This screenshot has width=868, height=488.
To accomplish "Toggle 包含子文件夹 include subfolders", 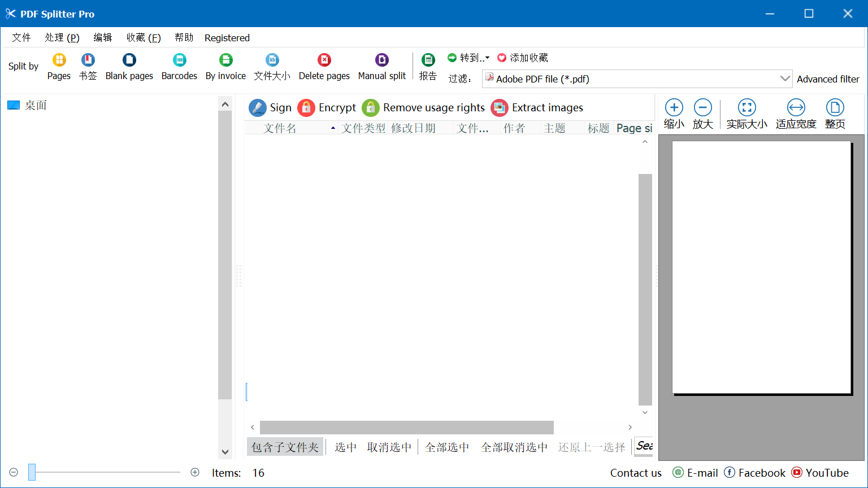I will point(285,447).
